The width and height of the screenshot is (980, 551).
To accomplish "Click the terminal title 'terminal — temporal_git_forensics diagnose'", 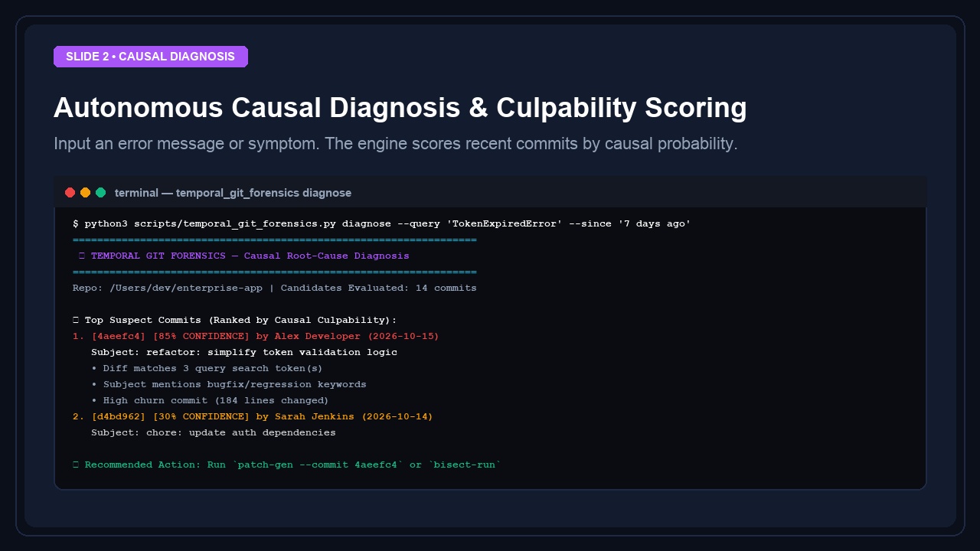I will coord(233,193).
